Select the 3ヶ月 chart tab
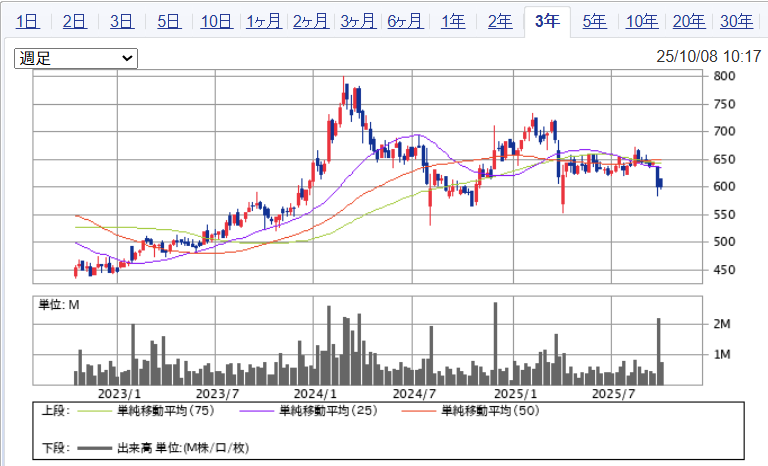Image resolution: width=768 pixels, height=466 pixels. point(358,21)
